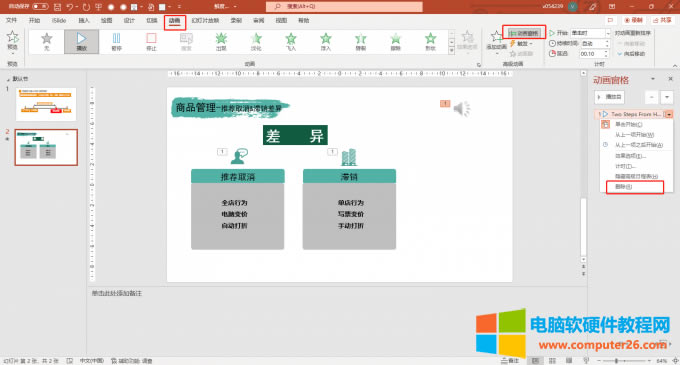Select slide 1 thumbnail
680x365 pixels.
click(46, 104)
